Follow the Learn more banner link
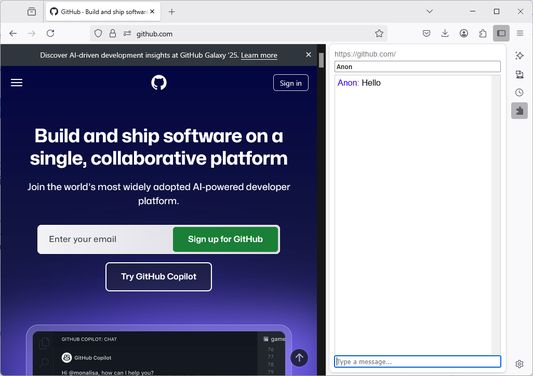The image size is (533, 376). pyautogui.click(x=259, y=55)
